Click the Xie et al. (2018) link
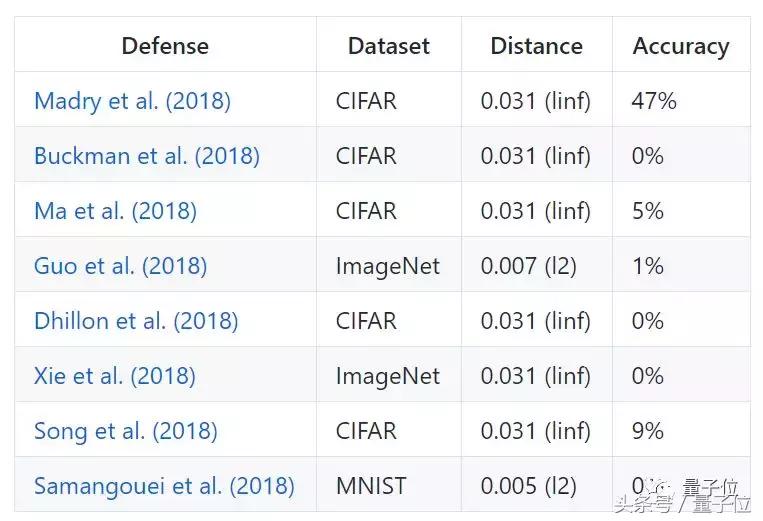 114,376
